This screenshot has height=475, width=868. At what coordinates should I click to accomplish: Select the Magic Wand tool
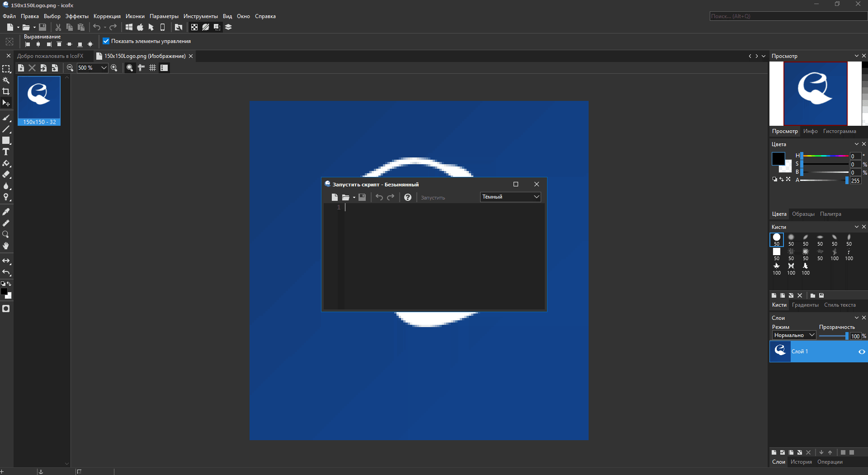tap(6, 80)
